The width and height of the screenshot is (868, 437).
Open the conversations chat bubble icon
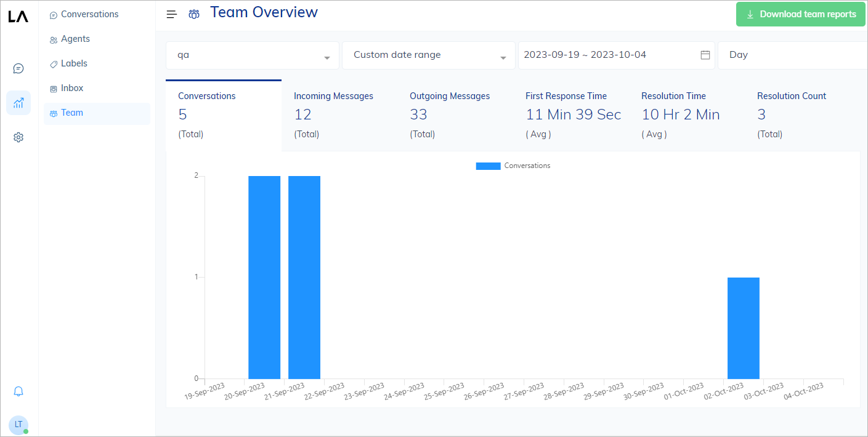pos(18,68)
